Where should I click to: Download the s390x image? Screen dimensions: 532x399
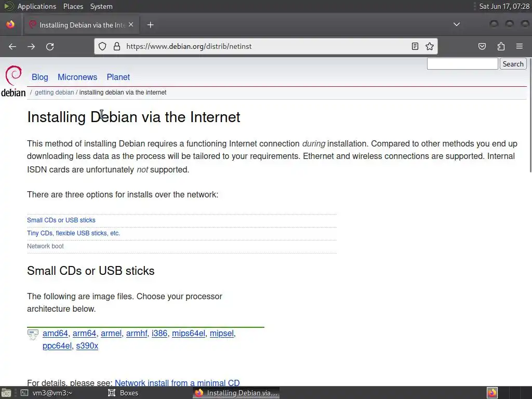pyautogui.click(x=87, y=345)
